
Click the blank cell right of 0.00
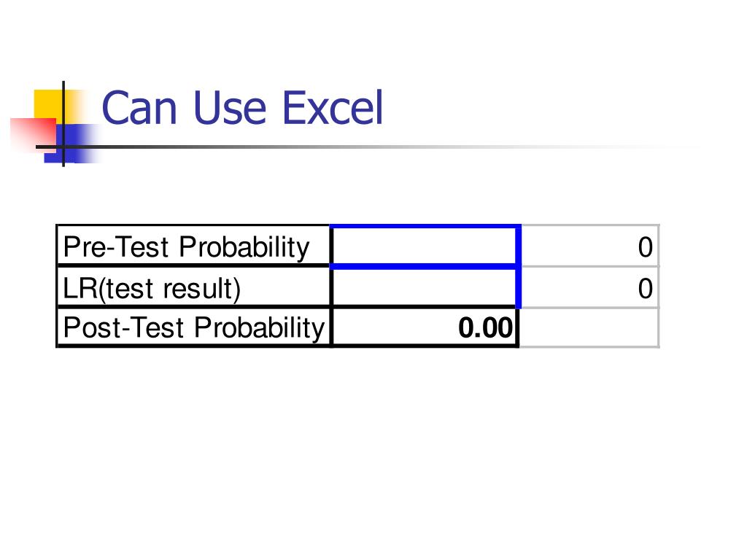click(x=589, y=328)
